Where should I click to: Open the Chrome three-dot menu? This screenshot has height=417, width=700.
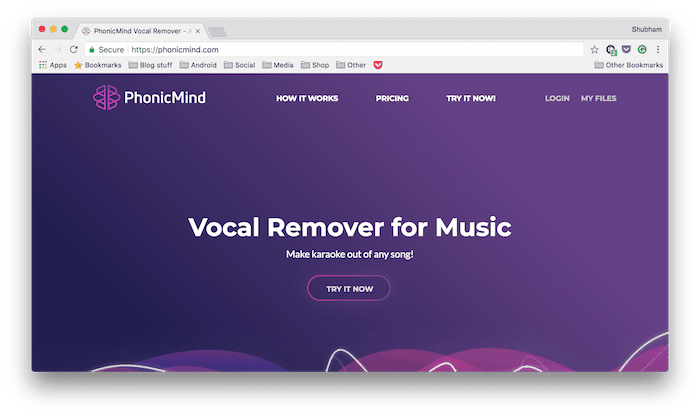[658, 50]
